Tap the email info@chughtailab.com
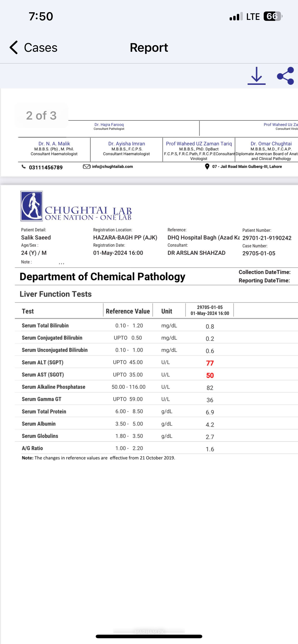 tap(113, 167)
